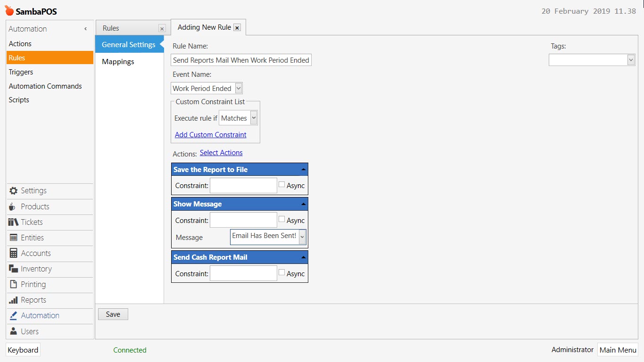This screenshot has width=644, height=362.
Task: Enable Async for Save the Report to File
Action: (281, 184)
